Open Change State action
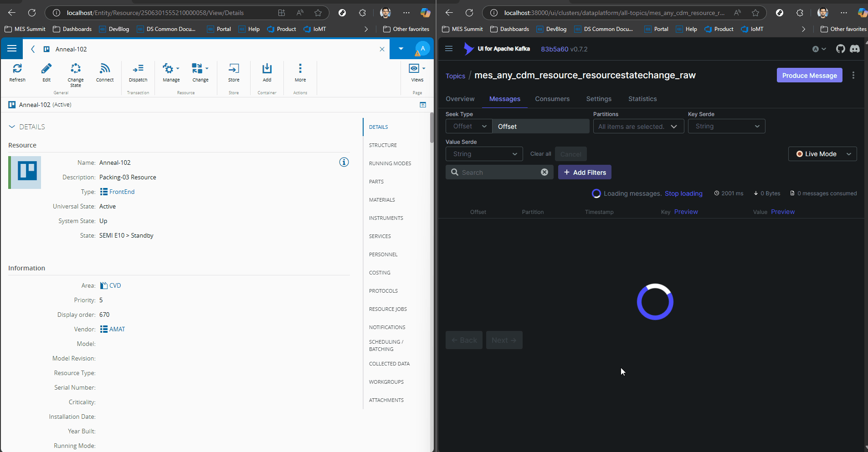This screenshot has height=452, width=868. (x=76, y=69)
